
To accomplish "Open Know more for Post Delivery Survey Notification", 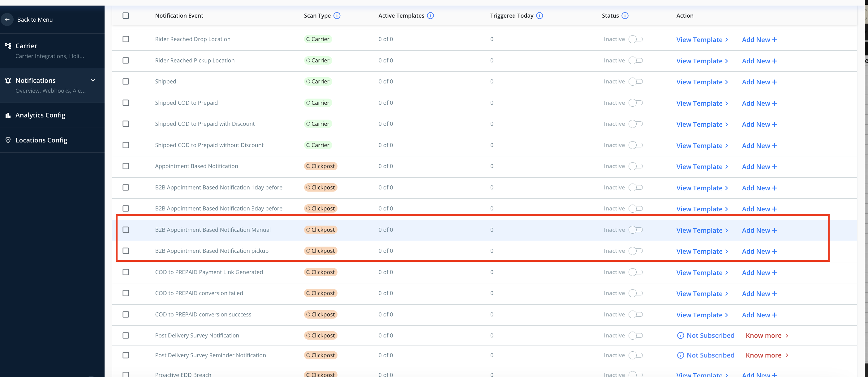I will [767, 336].
